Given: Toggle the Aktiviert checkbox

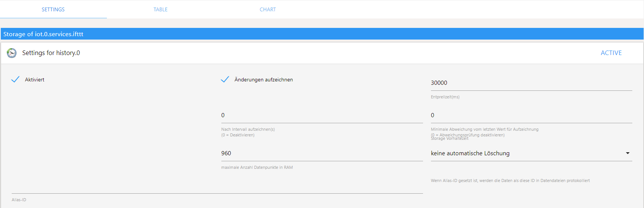Looking at the screenshot, I should [15, 80].
